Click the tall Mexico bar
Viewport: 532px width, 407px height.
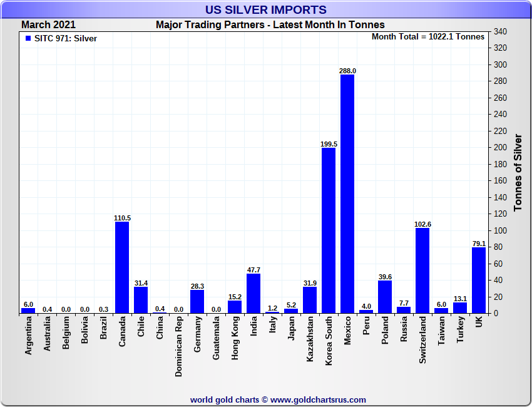[347, 194]
